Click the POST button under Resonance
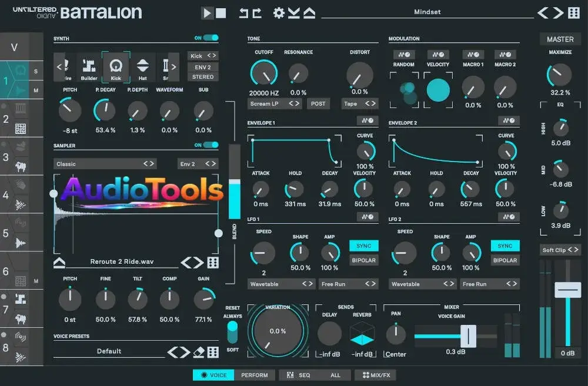The image size is (588, 386). pyautogui.click(x=318, y=103)
